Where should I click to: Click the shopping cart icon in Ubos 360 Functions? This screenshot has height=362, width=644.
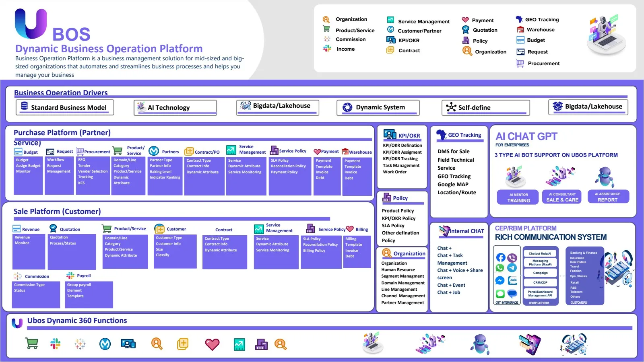32,343
